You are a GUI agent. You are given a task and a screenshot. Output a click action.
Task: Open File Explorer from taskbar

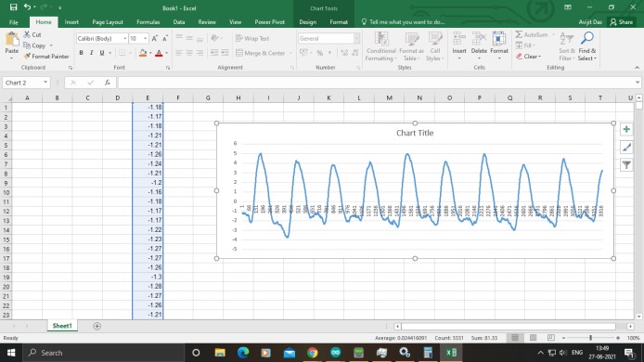click(x=220, y=353)
